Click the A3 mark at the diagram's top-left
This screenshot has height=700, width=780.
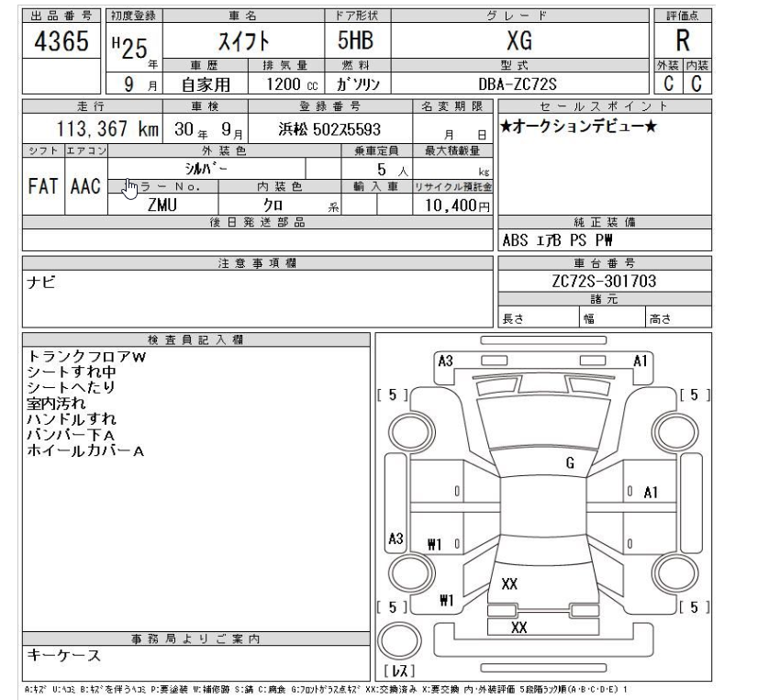click(x=445, y=361)
